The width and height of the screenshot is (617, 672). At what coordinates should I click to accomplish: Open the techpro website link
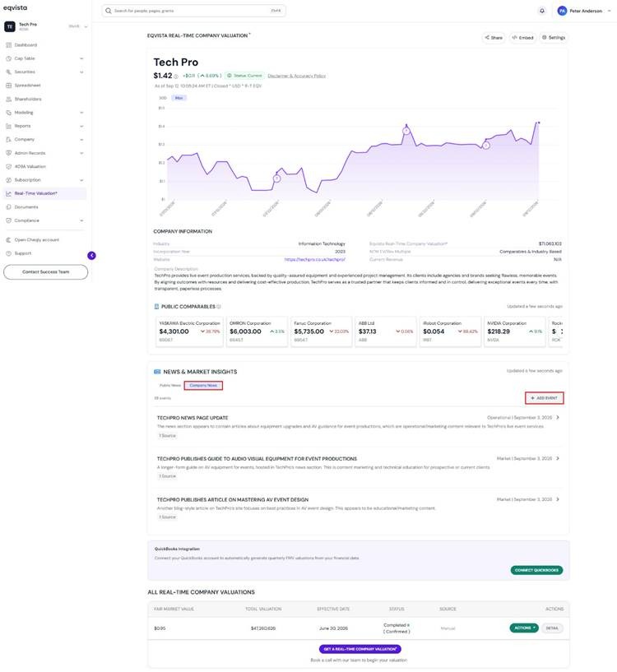315,260
